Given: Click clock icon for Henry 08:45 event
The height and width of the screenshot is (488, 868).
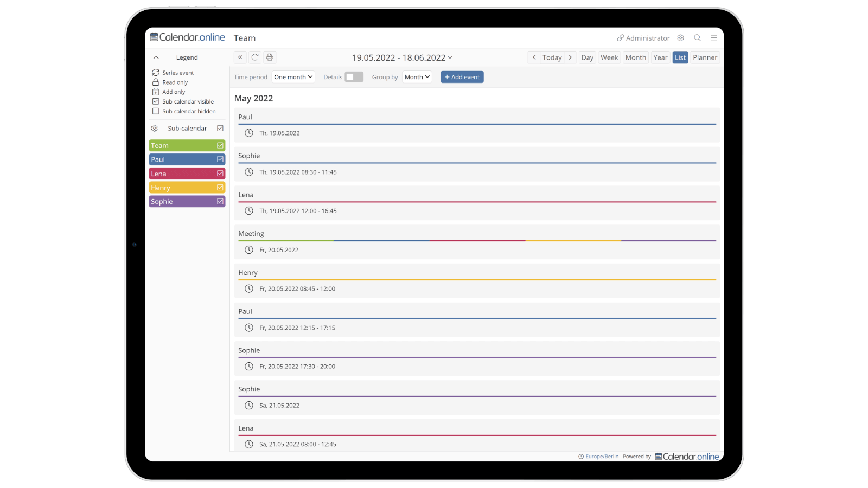Looking at the screenshot, I should point(249,288).
